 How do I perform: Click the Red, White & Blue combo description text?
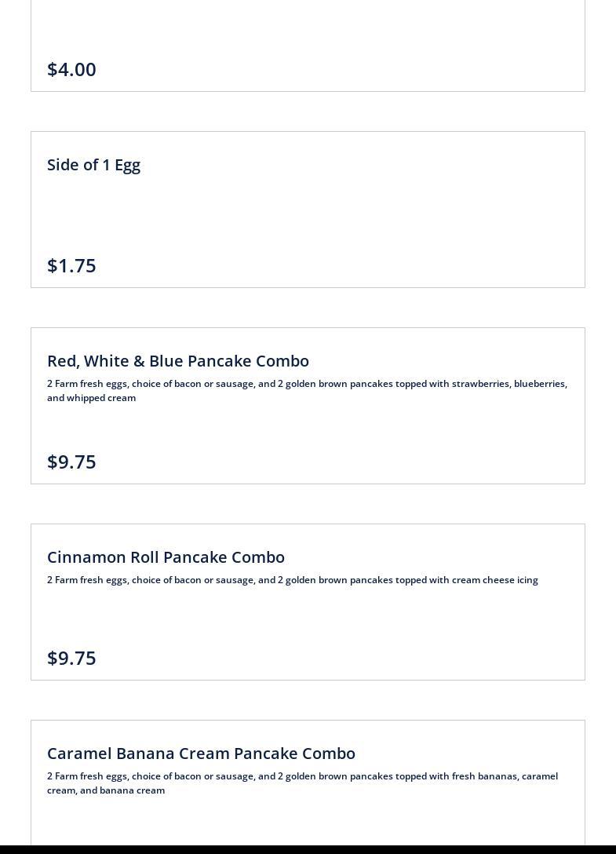coord(307,391)
